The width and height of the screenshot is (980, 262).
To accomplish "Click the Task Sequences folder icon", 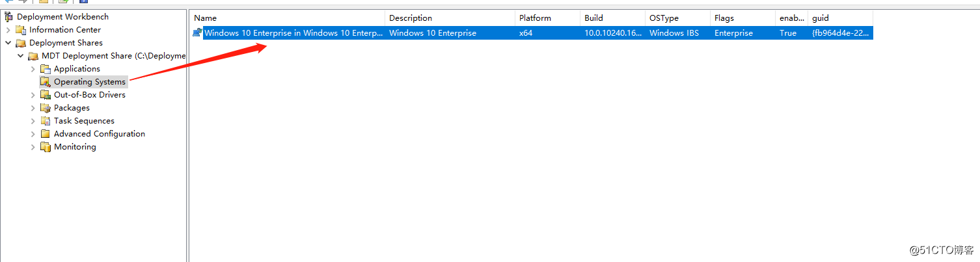I will point(46,121).
